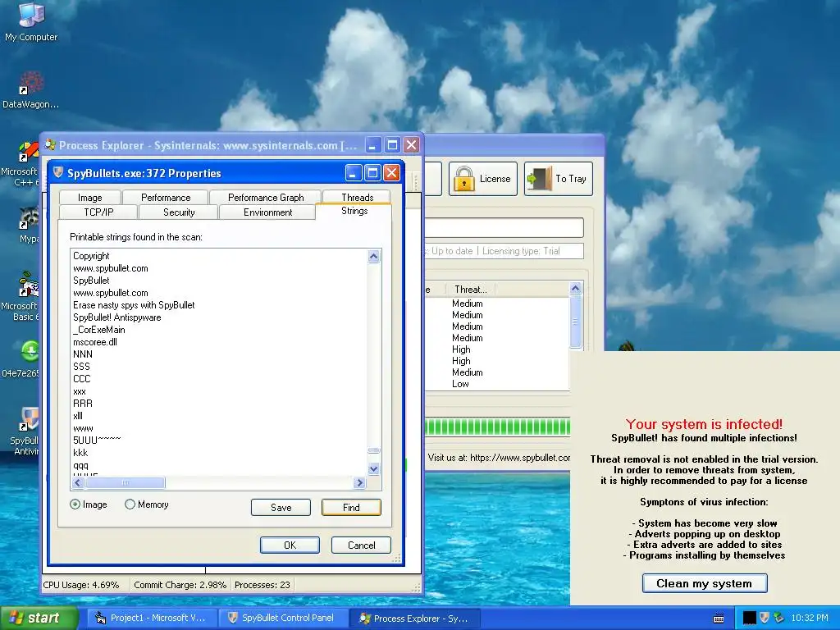Screen dimensions: 840x630
Task: Select the 'mscoree.dll' string
Action: [x=95, y=342]
